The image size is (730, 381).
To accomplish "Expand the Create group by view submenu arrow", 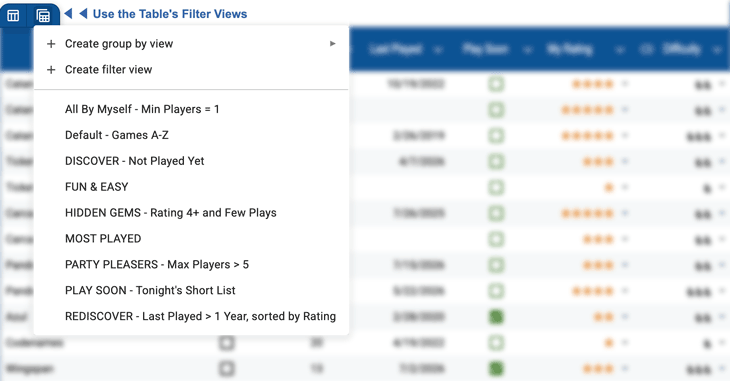I will pyautogui.click(x=332, y=44).
